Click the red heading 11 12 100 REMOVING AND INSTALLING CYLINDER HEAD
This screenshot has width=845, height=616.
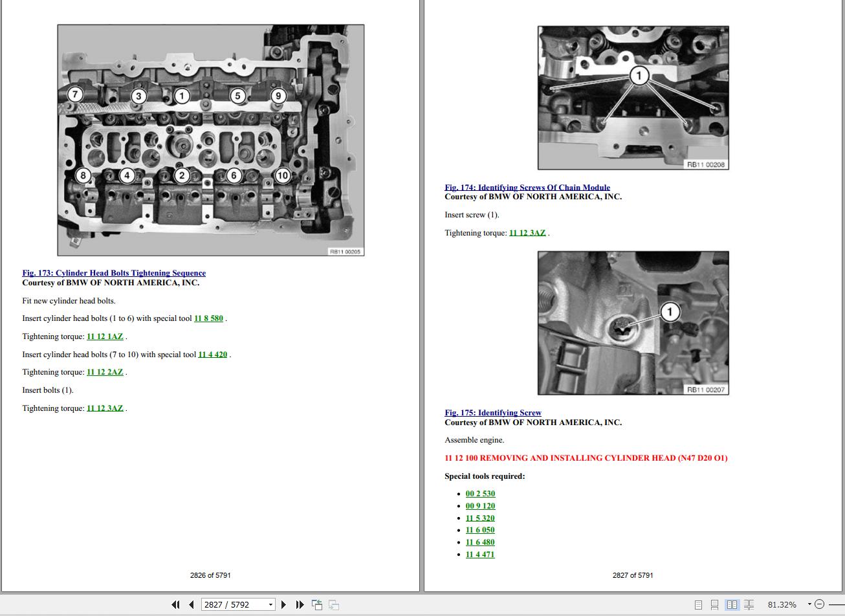click(586, 458)
